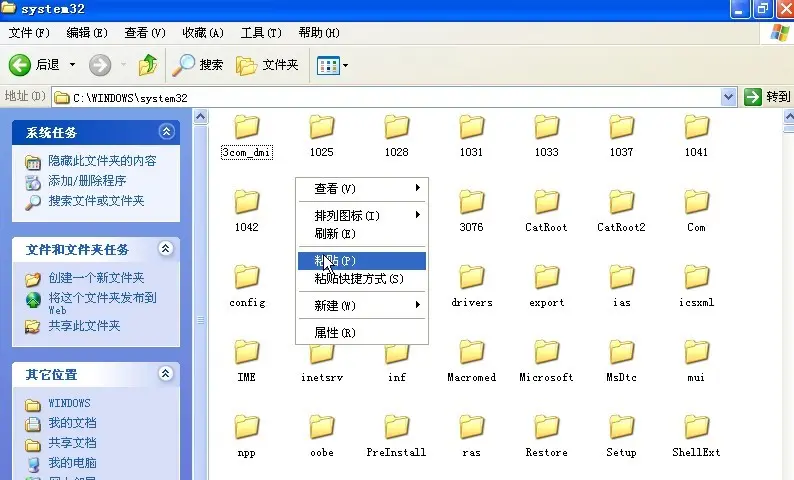The width and height of the screenshot is (794, 480).
Task: Open the 编辑(E) menu
Action: tap(87, 33)
